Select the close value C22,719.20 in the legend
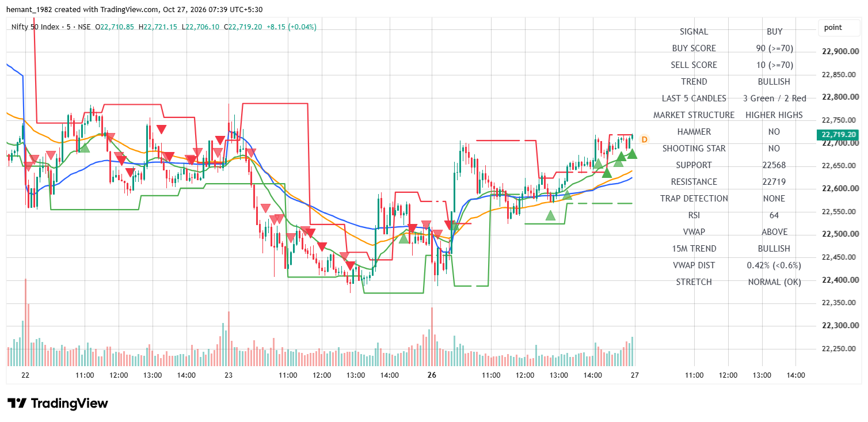Viewport: 868px width, 422px height. (243, 27)
